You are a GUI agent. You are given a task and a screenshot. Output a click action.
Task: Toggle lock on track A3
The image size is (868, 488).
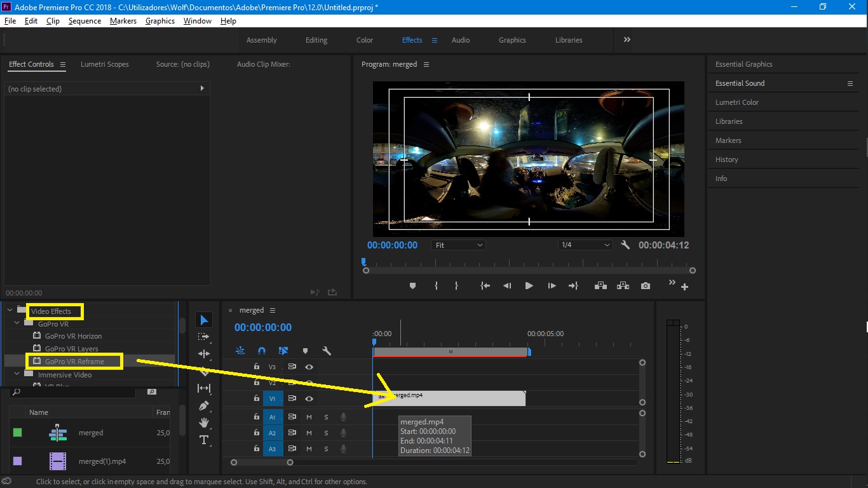click(x=257, y=449)
